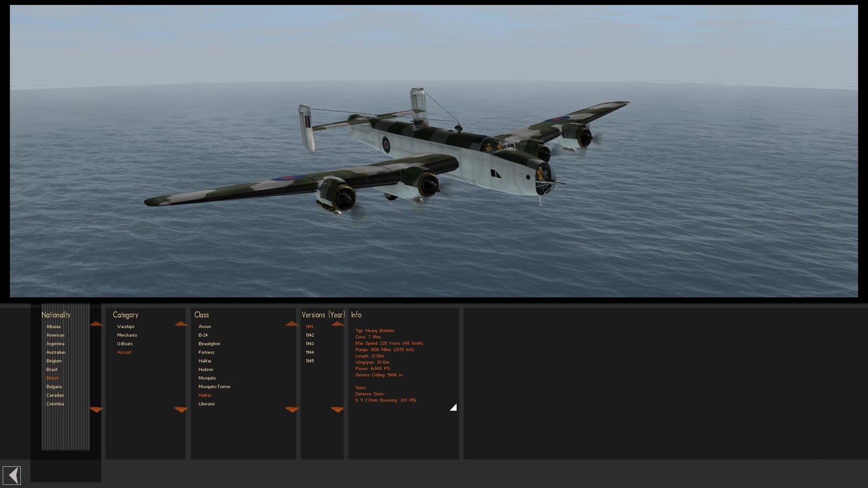Select the B-24 class
The height and width of the screenshot is (488, 868).
point(203,335)
